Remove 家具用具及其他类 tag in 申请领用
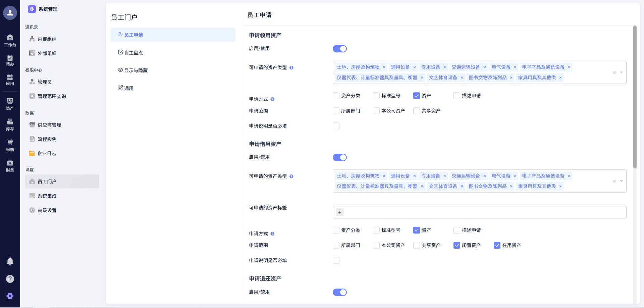Viewport: 644px width, 308px height. pyautogui.click(x=560, y=78)
